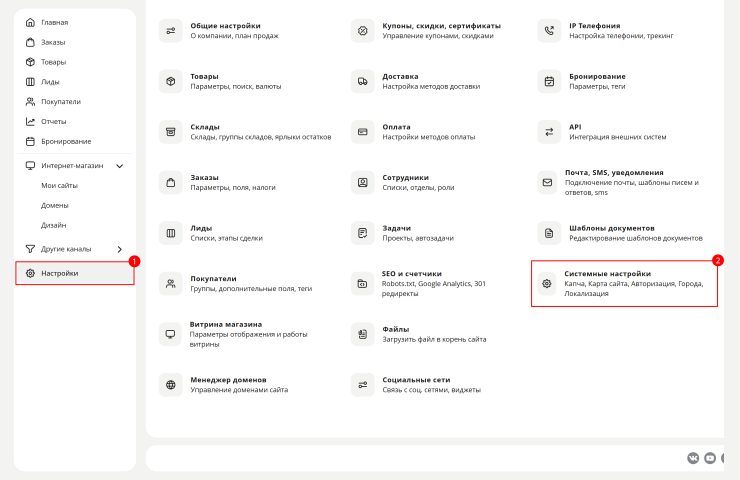Click text 'Параметры, поля, налоги'

[233, 188]
